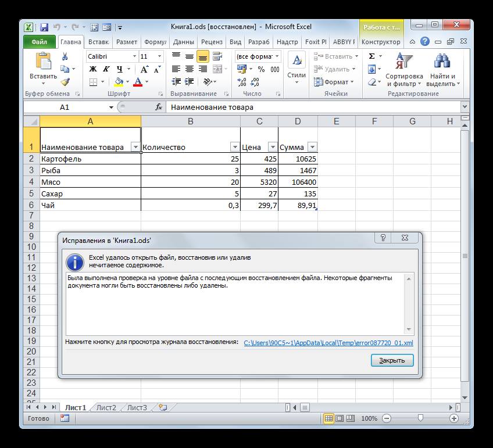Viewport: 493px width, 448px height.
Task: Open Excel Help question mark icon
Action: pos(425,41)
